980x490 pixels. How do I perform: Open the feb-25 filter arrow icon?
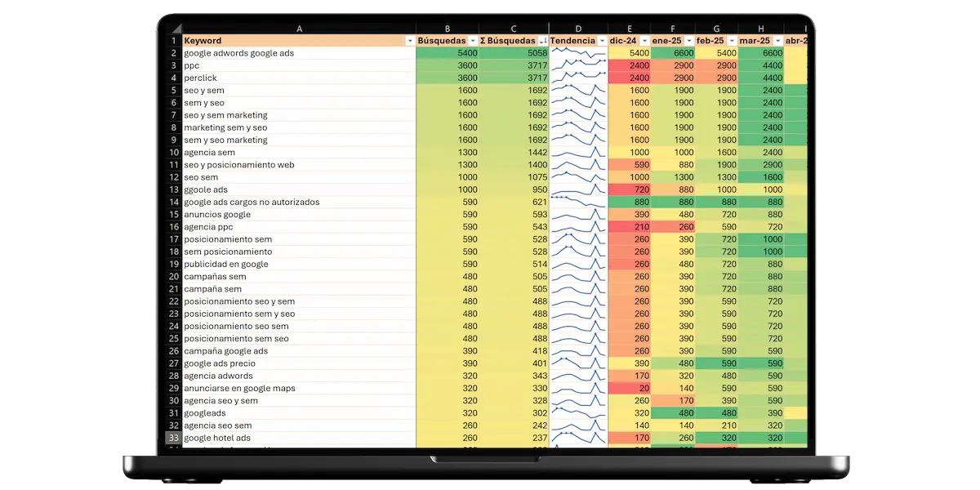[733, 41]
